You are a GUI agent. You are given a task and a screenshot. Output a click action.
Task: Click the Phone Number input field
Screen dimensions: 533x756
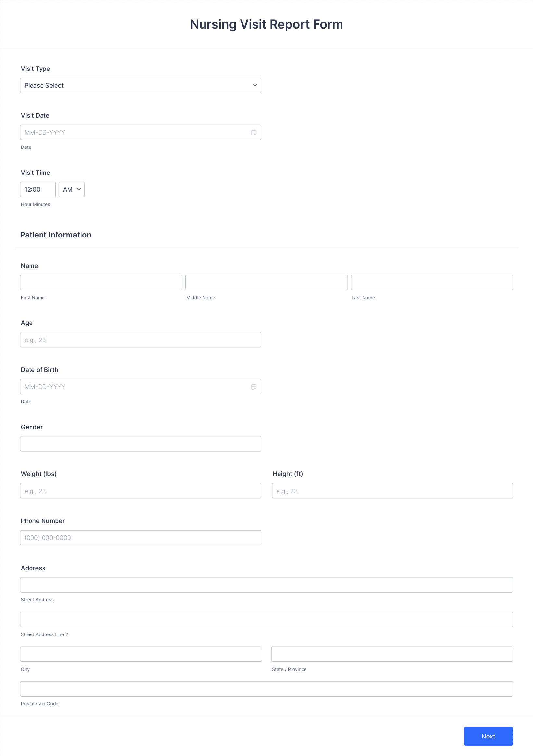click(141, 538)
